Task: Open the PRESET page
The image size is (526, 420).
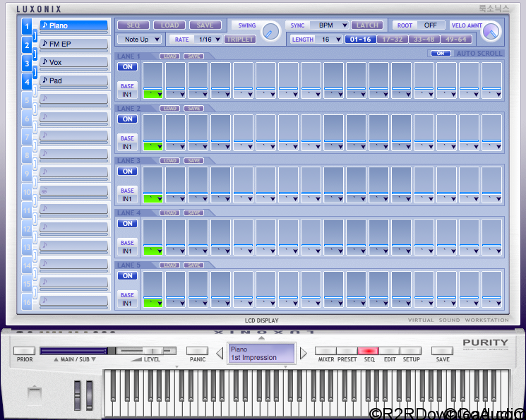Action: (347, 351)
